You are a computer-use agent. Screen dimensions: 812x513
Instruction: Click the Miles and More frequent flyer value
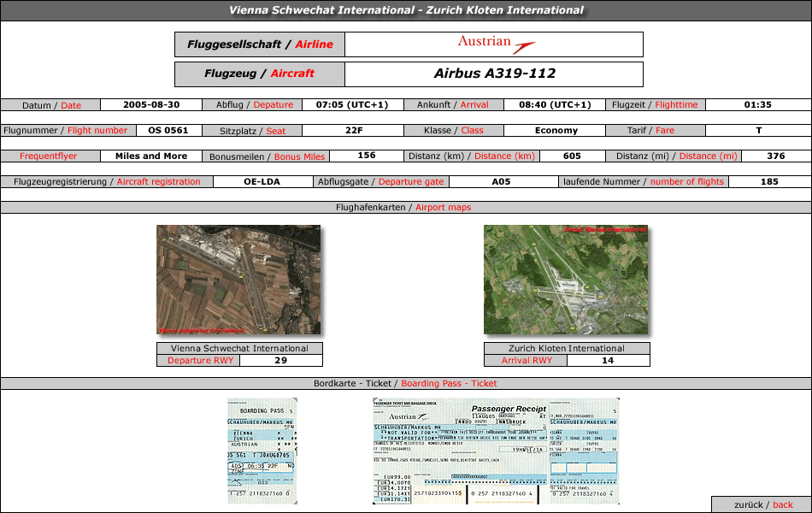151,156
